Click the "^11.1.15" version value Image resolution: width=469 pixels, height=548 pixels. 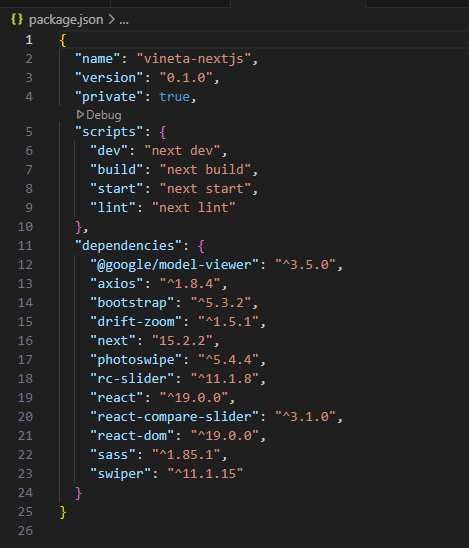(205, 474)
